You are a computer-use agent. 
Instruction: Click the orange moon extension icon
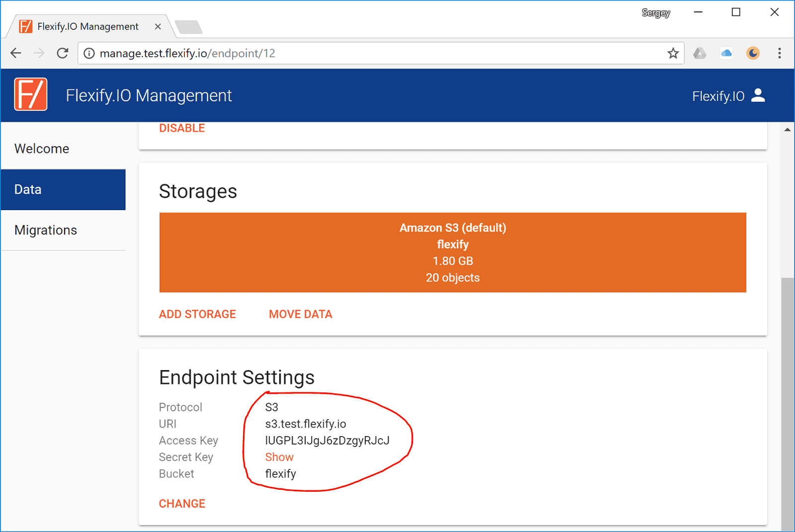753,53
